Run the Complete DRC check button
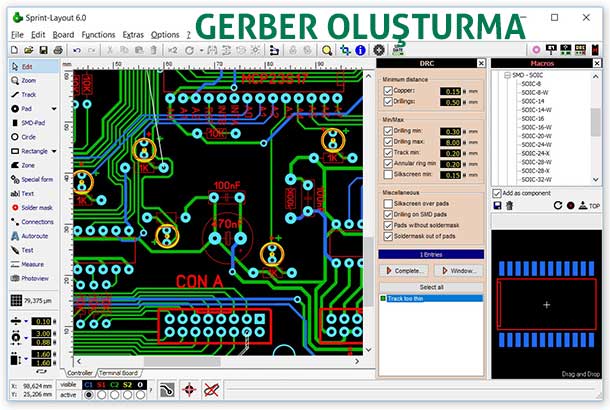Image resolution: width=610 pixels, height=410 pixels. coord(404,271)
